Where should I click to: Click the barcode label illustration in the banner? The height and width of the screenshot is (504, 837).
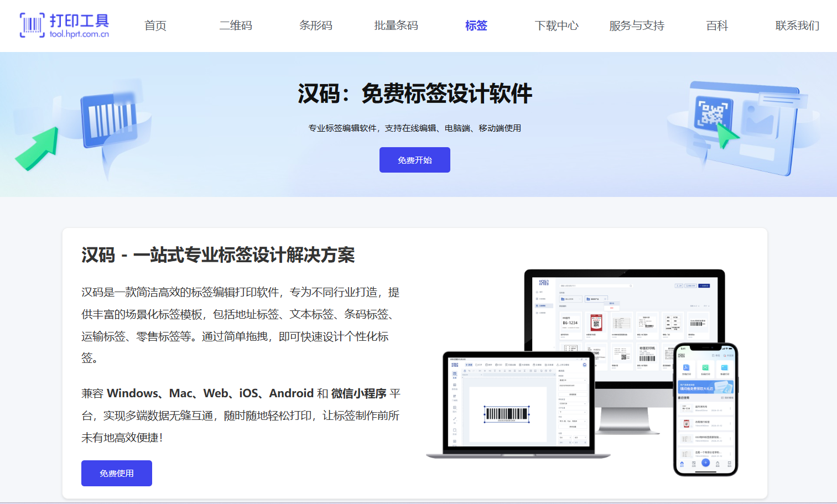[x=108, y=119]
